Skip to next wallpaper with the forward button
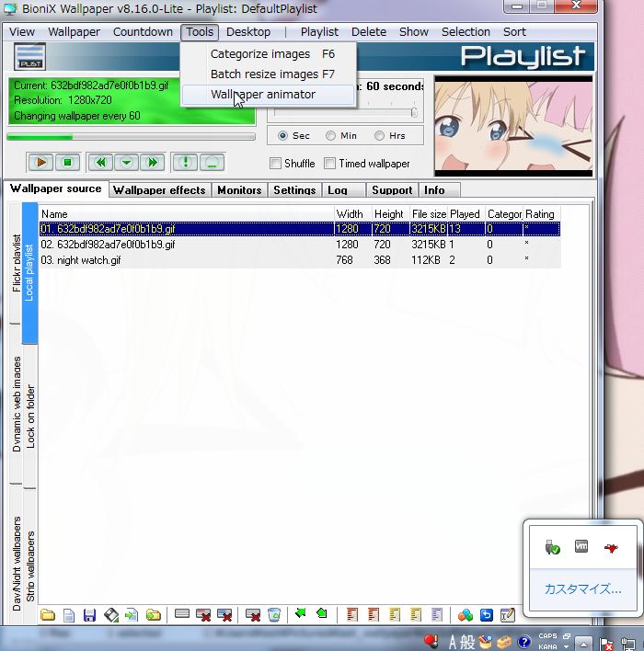Image resolution: width=644 pixels, height=651 pixels. [152, 163]
